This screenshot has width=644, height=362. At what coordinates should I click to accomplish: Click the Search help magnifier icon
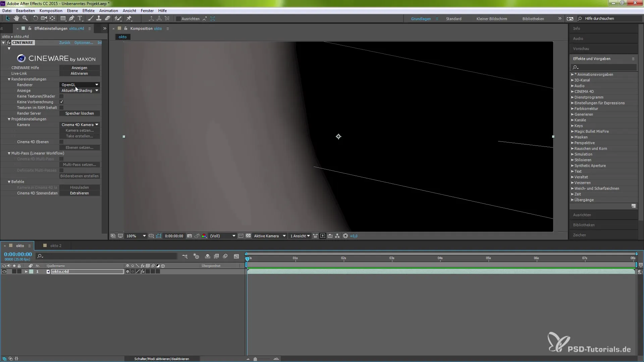pyautogui.click(x=580, y=18)
